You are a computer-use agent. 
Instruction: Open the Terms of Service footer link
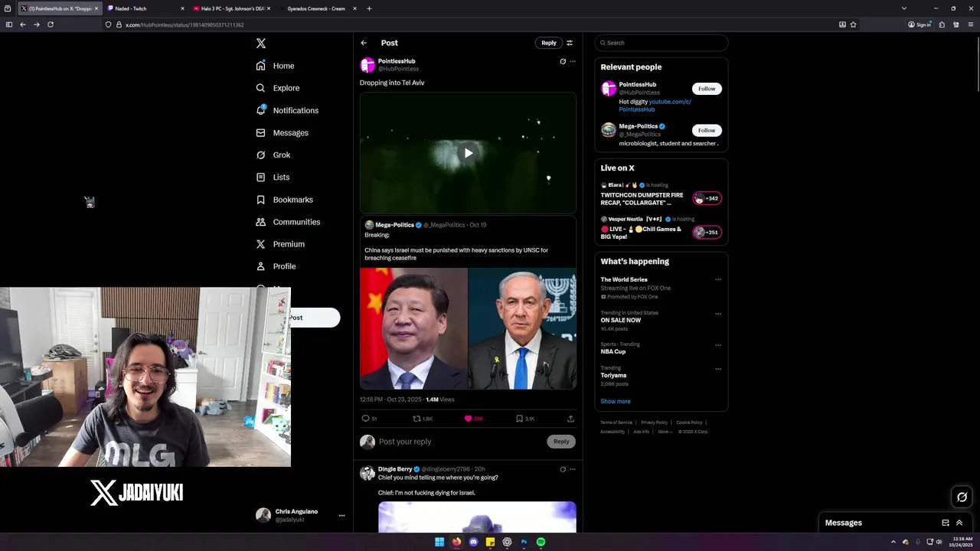pyautogui.click(x=616, y=422)
